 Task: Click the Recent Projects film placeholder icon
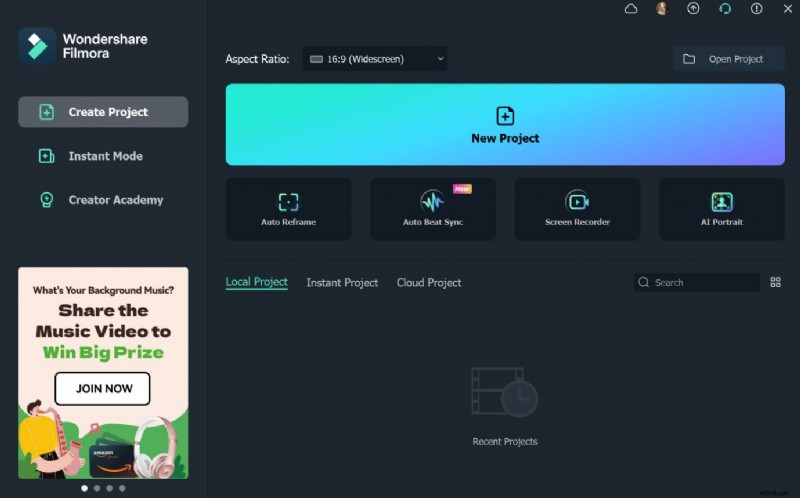point(505,392)
